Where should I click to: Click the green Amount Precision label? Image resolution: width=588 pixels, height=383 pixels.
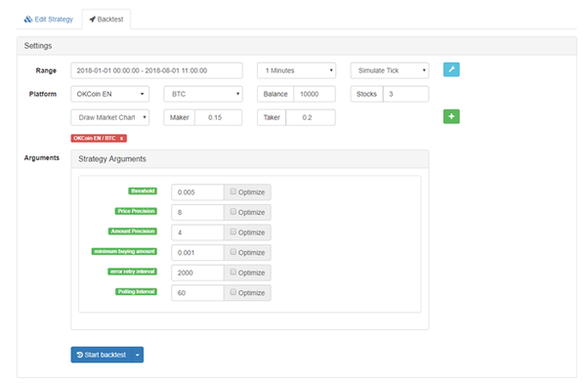pyautogui.click(x=133, y=232)
